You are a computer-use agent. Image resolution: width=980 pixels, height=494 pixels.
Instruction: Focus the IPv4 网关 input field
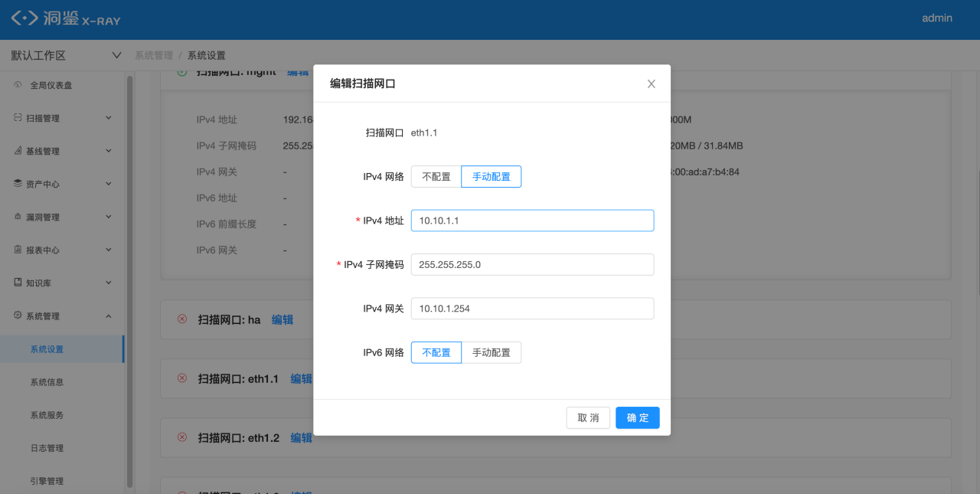point(532,309)
